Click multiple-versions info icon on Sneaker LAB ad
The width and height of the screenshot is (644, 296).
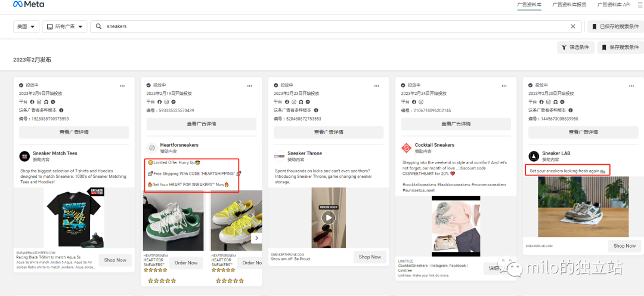coord(571,110)
